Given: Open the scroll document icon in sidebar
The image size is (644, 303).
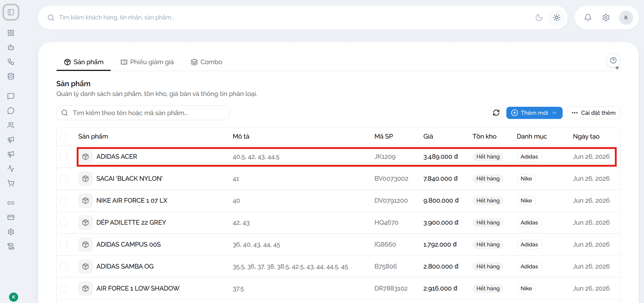Looking at the screenshot, I should click(x=11, y=246).
